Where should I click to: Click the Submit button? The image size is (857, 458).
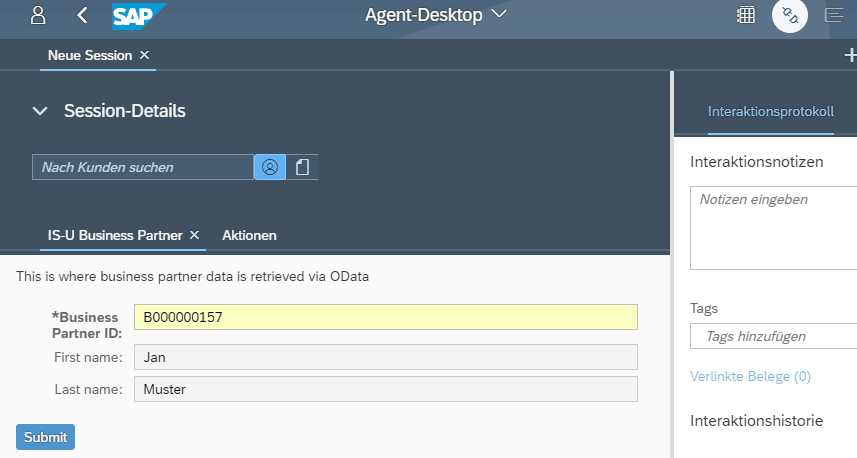click(45, 437)
